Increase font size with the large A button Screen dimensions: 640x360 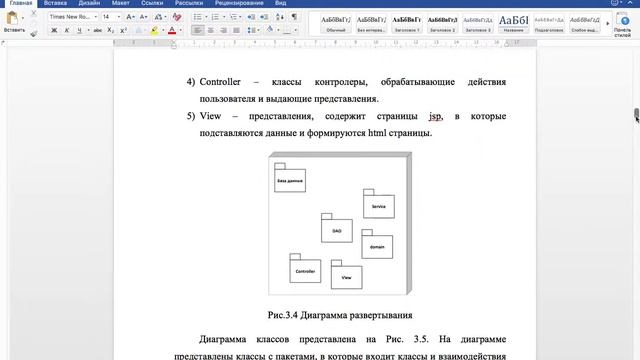coord(130,17)
